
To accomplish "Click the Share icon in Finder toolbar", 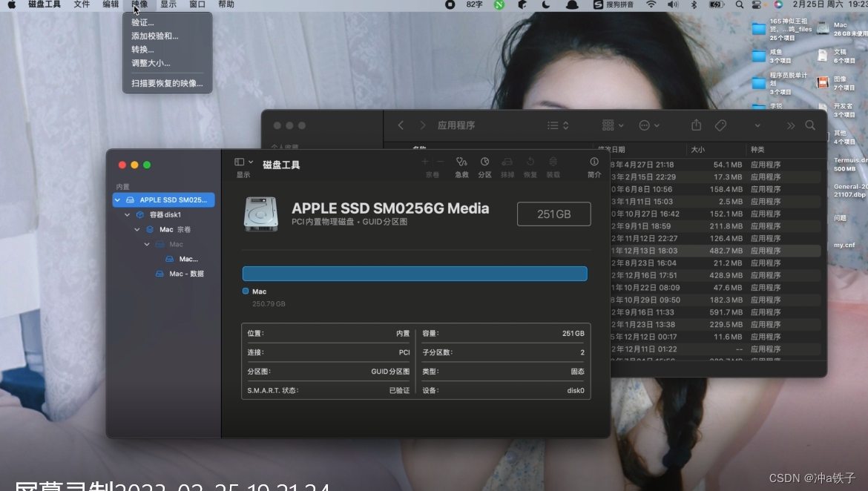I will pos(696,125).
